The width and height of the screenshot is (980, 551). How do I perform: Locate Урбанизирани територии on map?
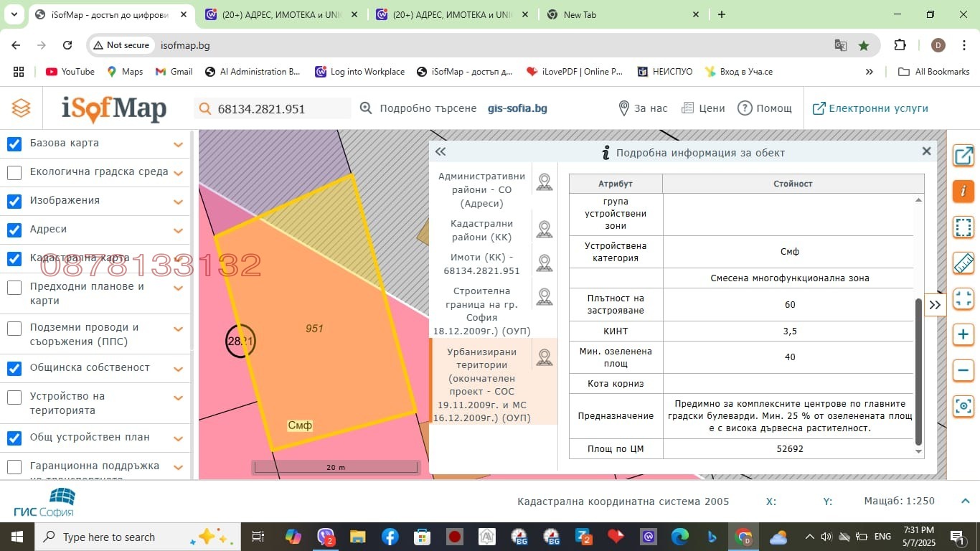click(545, 357)
